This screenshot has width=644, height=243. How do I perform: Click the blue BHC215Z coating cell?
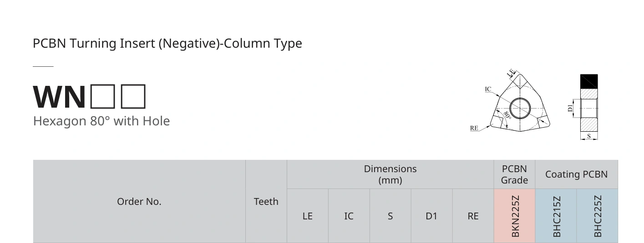tap(556, 216)
